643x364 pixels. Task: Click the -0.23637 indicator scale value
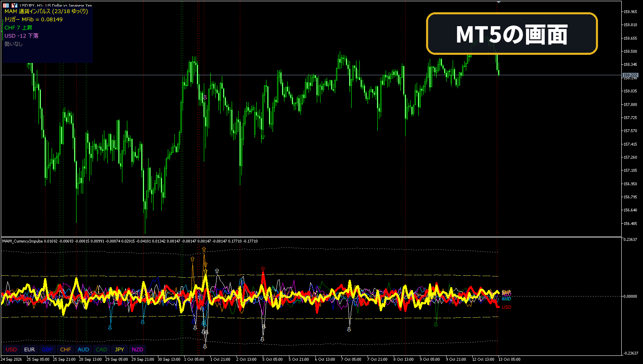[x=630, y=353]
